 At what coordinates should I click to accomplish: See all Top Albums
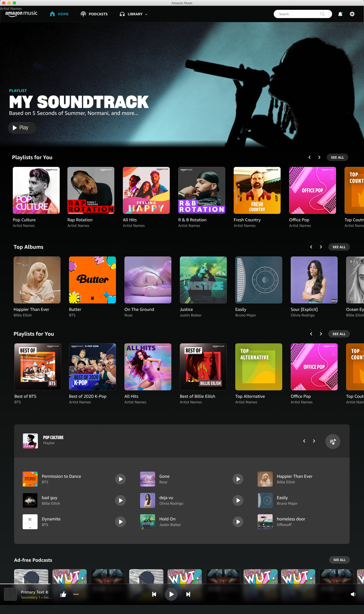click(x=339, y=247)
